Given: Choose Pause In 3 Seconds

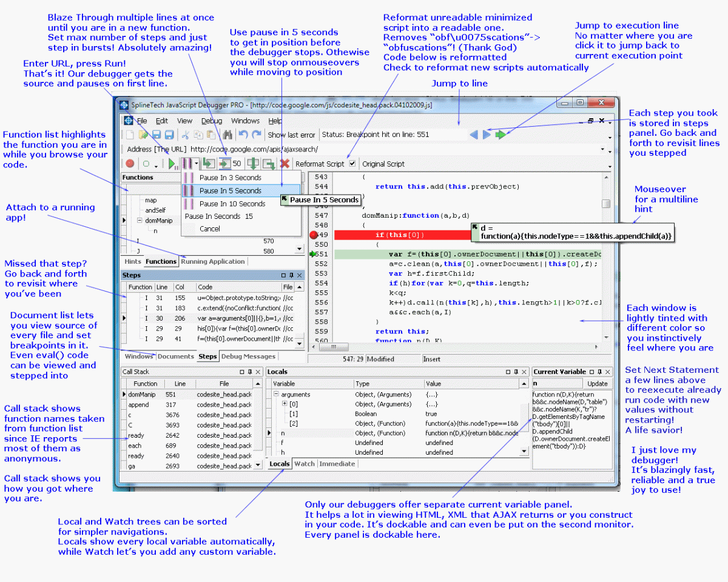Looking at the screenshot, I should tap(241, 178).
